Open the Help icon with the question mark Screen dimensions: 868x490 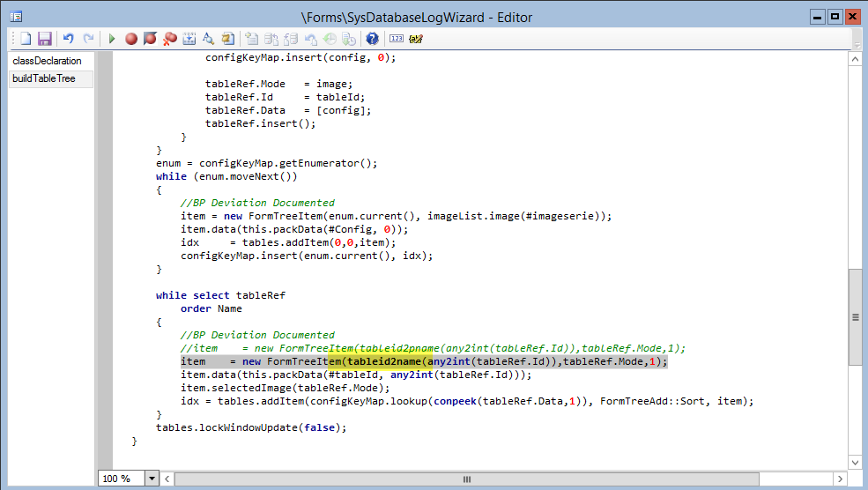(x=372, y=39)
